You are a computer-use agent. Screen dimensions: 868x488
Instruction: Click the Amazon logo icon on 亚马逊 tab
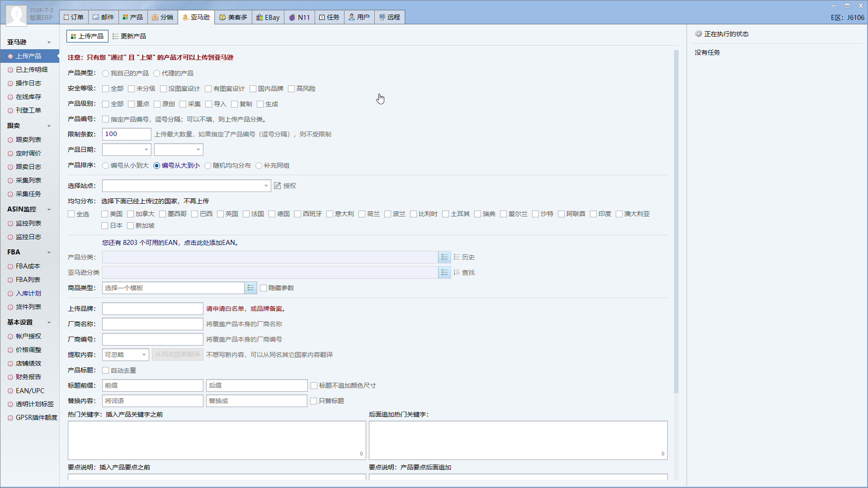[x=185, y=17]
